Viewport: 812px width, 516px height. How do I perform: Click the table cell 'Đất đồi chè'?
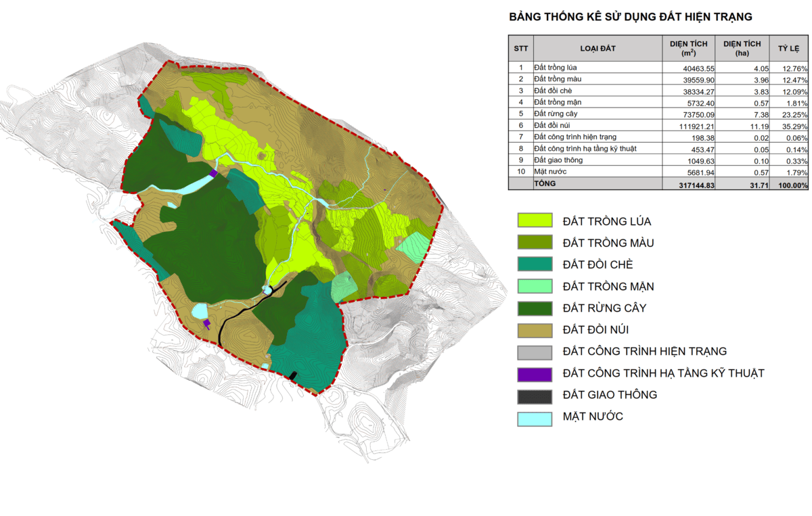tap(553, 91)
